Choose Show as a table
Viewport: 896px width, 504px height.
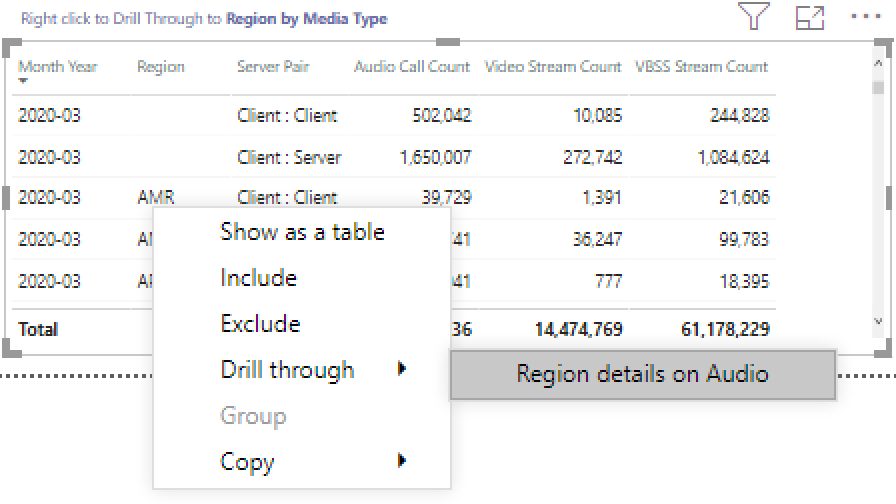(x=302, y=232)
